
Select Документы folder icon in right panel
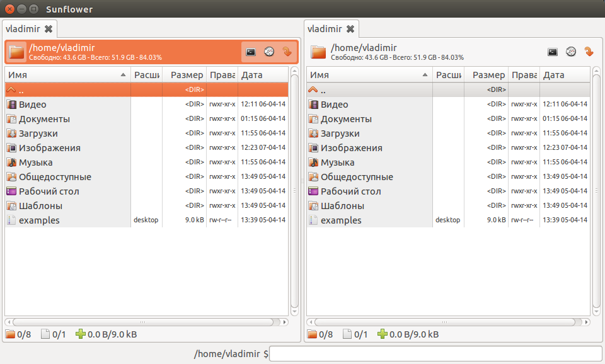[314, 119]
